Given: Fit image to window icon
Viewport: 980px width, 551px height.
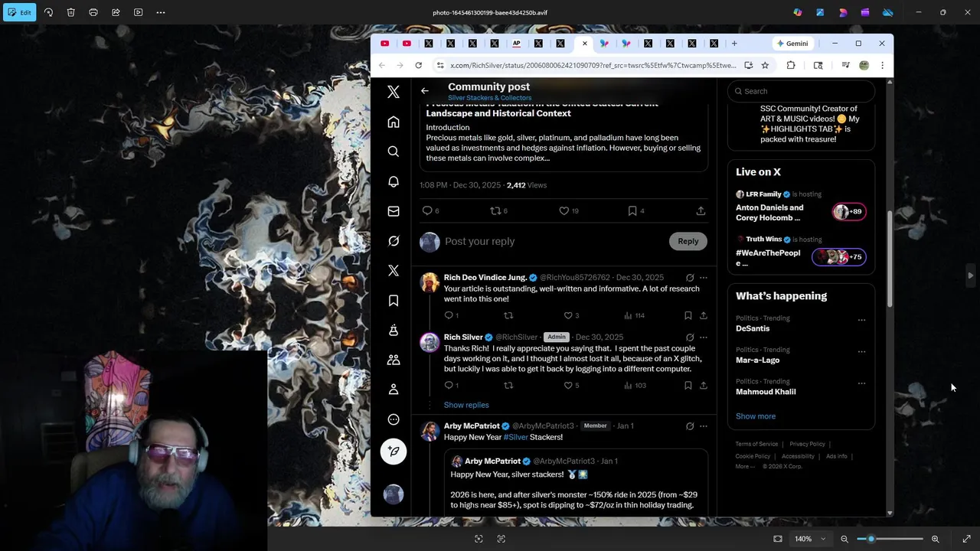Looking at the screenshot, I should pyautogui.click(x=778, y=539).
